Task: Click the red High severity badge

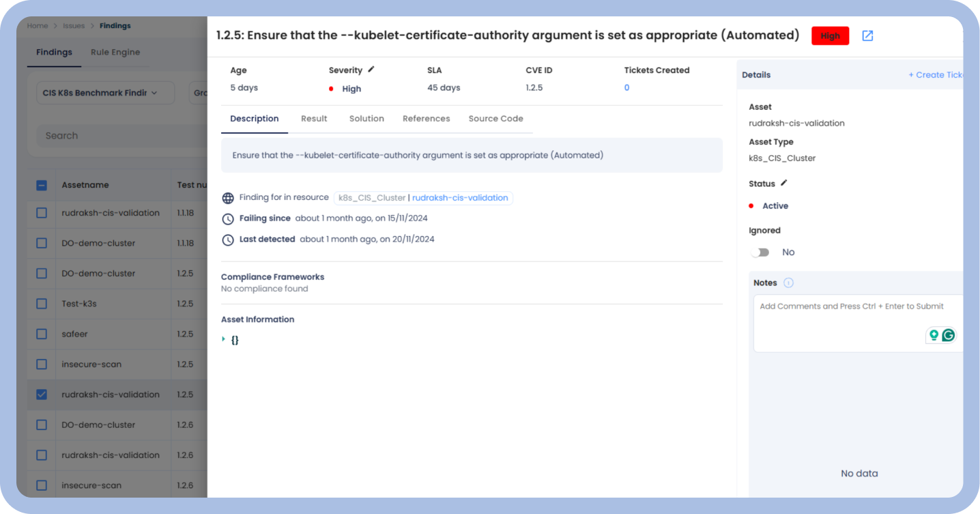Action: [830, 36]
